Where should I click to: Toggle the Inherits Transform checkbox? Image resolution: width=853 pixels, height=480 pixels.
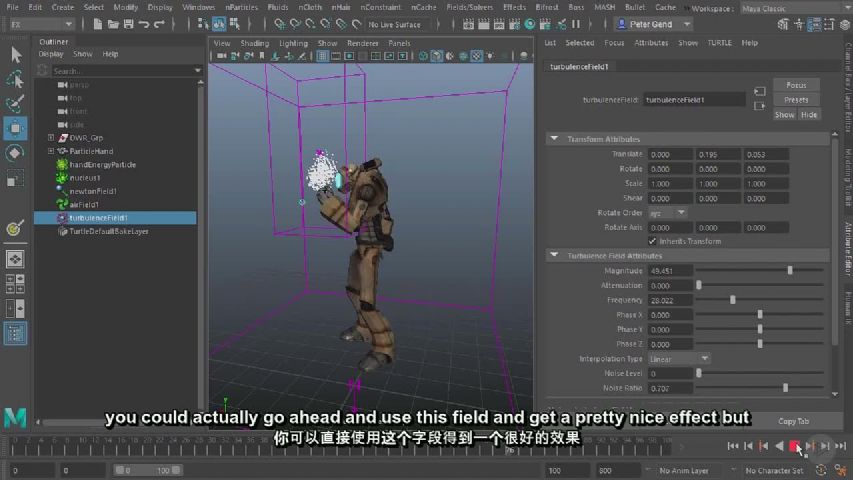pos(652,241)
